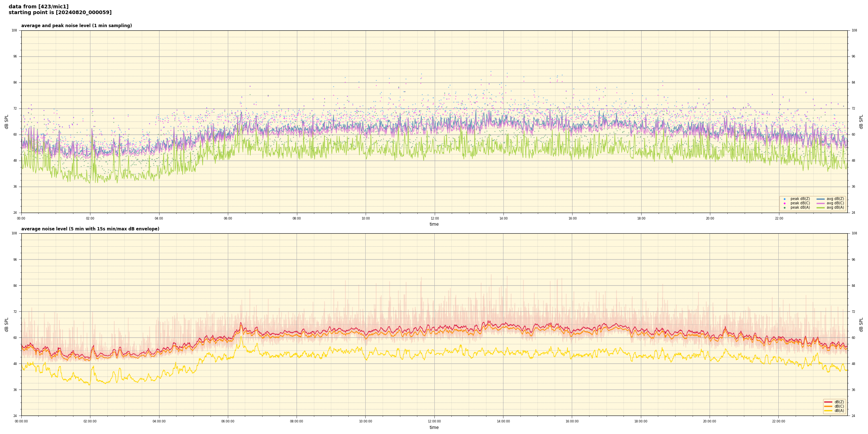Screen dimensions: 868x434
Task: Click the bottom chart title about 15s envelope
Action: [90, 229]
